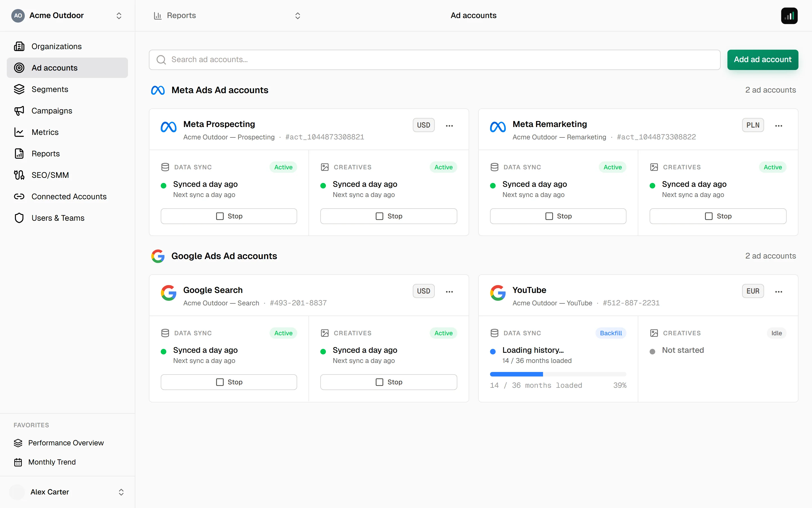Stop Data Sync for Meta Prospecting
The width and height of the screenshot is (812, 508).
pyautogui.click(x=229, y=216)
